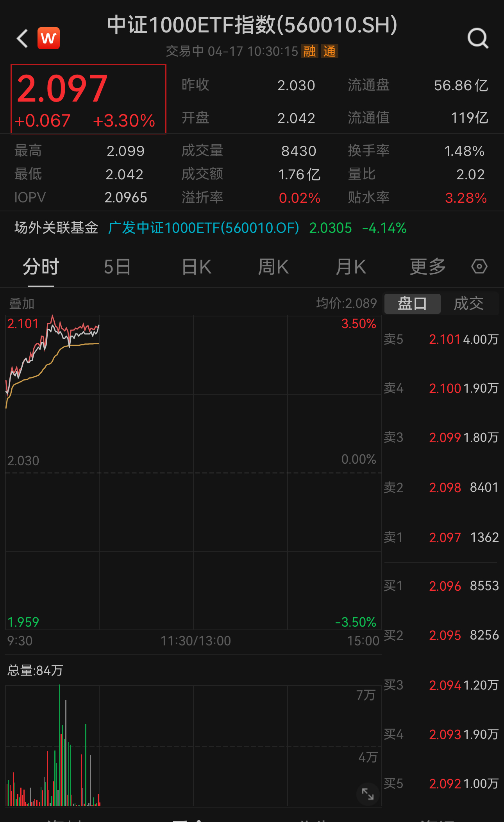Select 买2 bid row at 2.095
This screenshot has height=822, width=504.
pos(441,635)
